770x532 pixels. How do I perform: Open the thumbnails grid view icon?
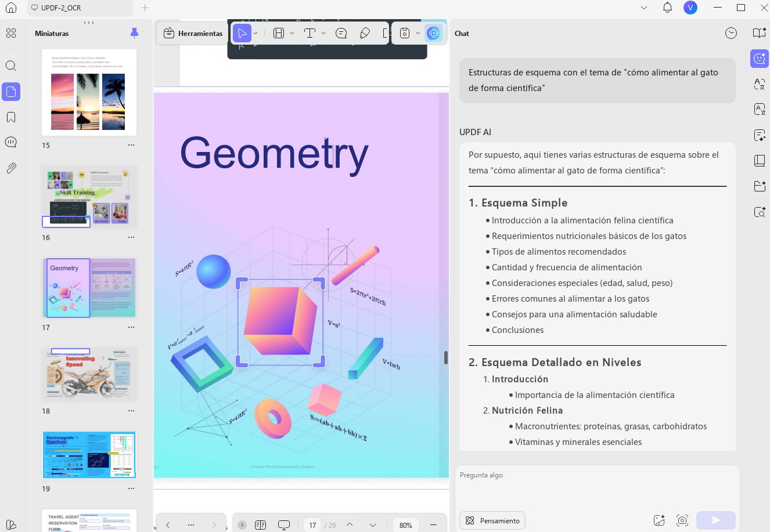11,34
